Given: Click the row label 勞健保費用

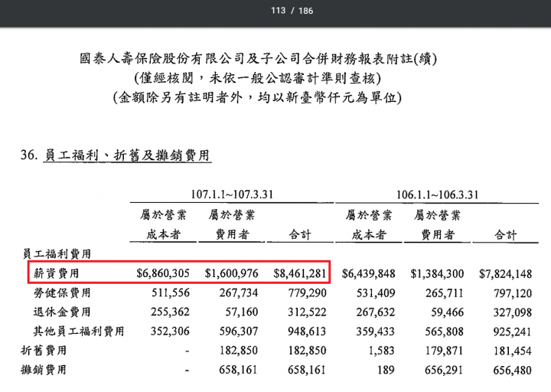Looking at the screenshot, I should click(x=62, y=292).
